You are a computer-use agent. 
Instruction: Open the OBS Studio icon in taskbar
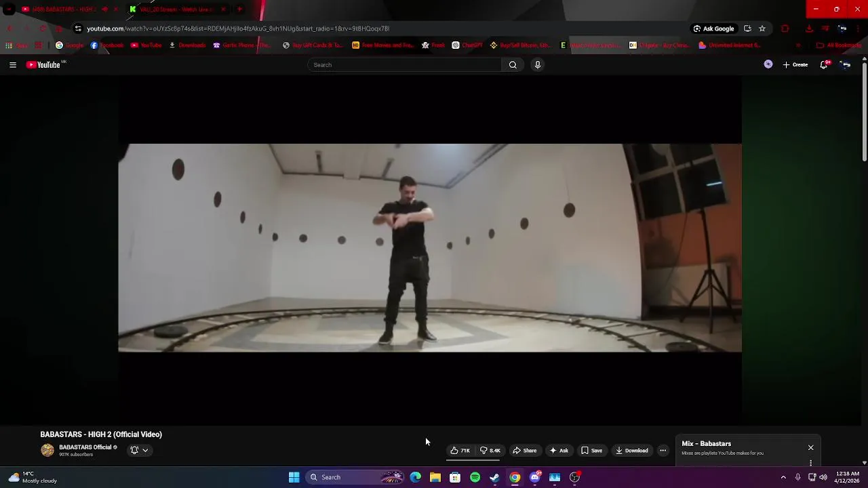point(575,477)
